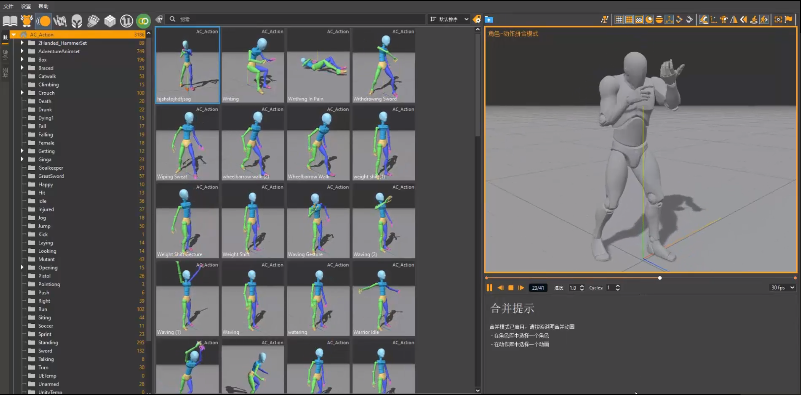Expand the Getting folder
801x395 pixels.
[22, 151]
